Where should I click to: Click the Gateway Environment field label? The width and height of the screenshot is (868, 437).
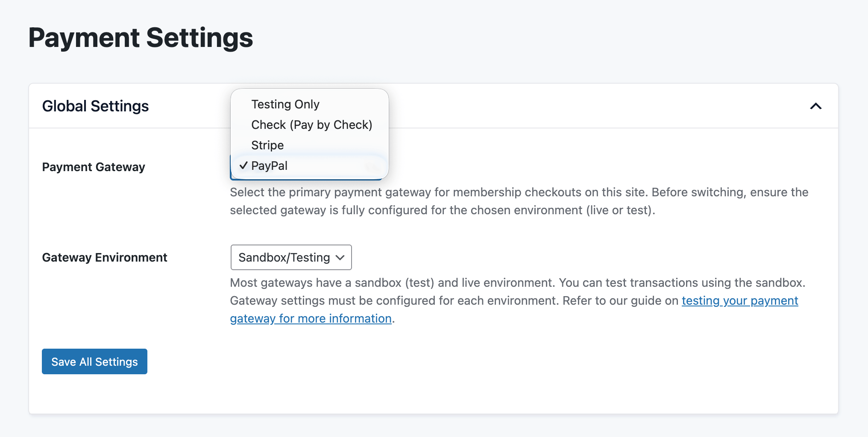[x=105, y=257]
